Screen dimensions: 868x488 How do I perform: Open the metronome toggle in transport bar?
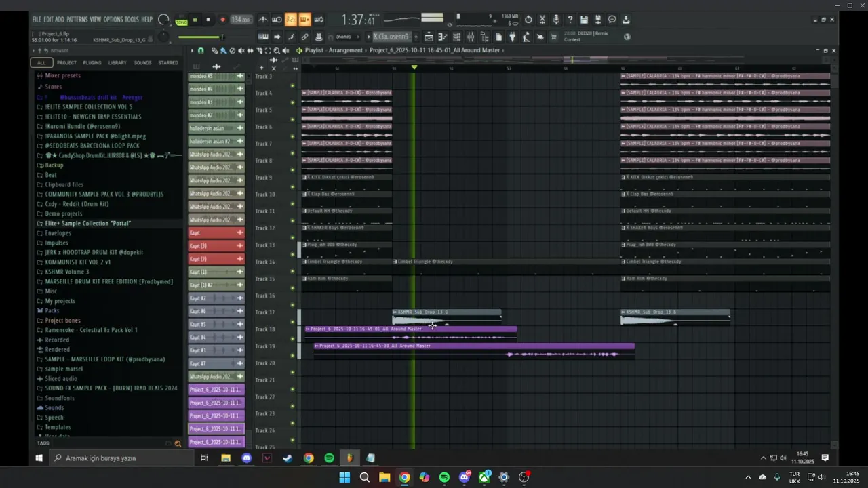(x=262, y=20)
